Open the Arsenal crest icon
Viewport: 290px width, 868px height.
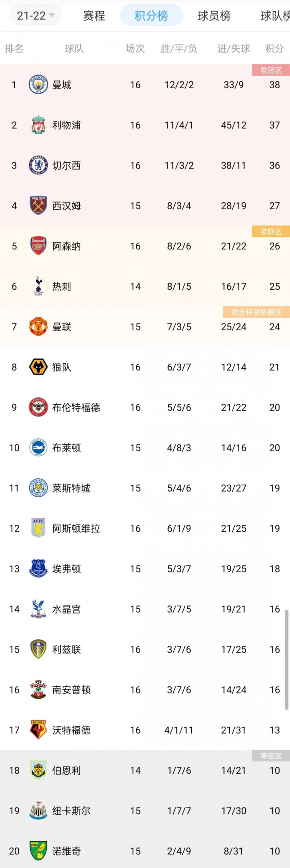pos(38,246)
